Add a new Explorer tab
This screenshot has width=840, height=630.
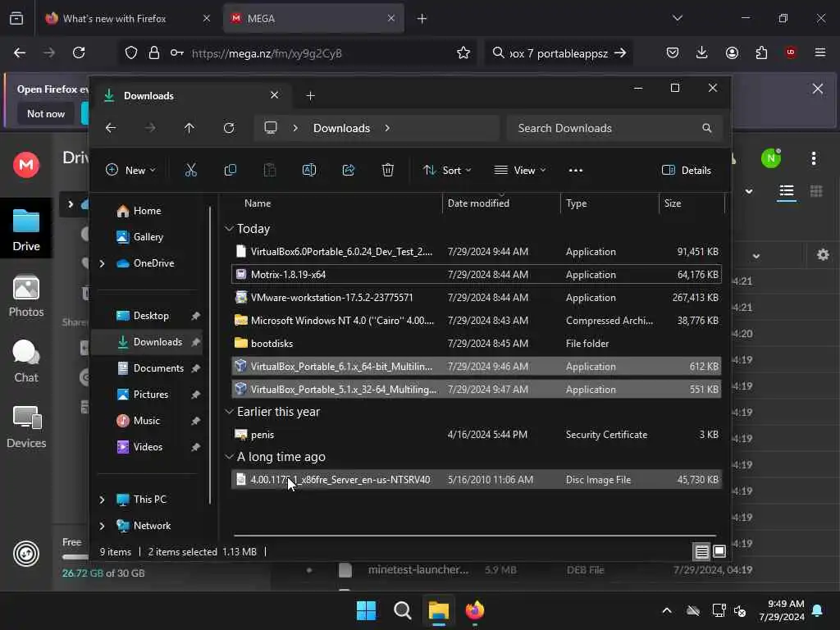tap(310, 95)
